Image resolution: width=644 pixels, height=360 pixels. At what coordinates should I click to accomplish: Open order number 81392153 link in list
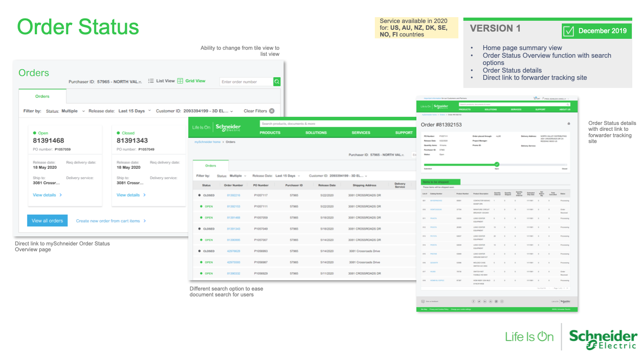point(233,207)
